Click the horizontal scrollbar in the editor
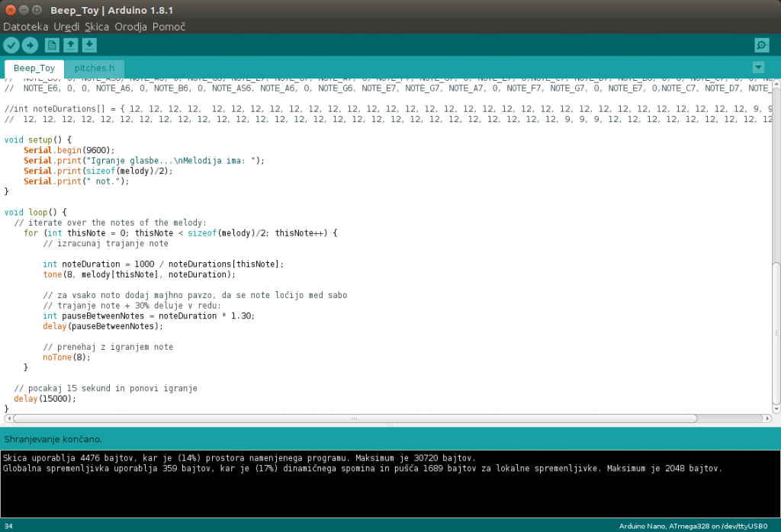Viewport: 781px width, 532px height. (x=355, y=418)
